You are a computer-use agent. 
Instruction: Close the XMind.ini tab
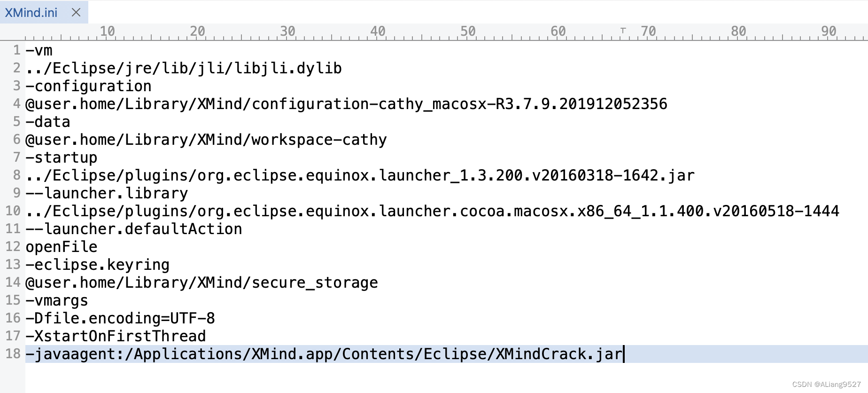tap(76, 13)
